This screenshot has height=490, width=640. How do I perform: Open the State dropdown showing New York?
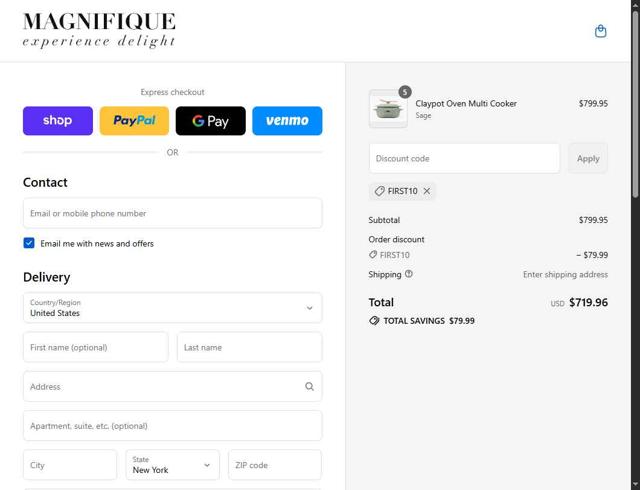point(173,465)
